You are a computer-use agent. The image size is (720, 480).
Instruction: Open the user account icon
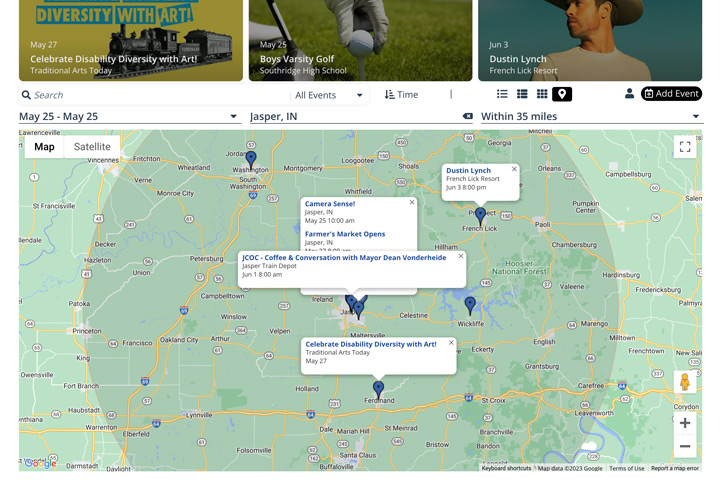tap(629, 94)
